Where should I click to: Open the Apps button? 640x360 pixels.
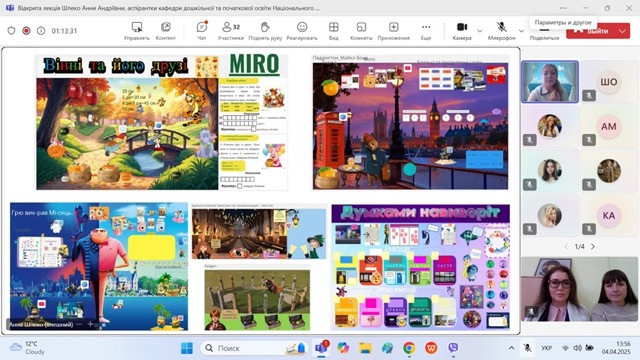pos(393,31)
